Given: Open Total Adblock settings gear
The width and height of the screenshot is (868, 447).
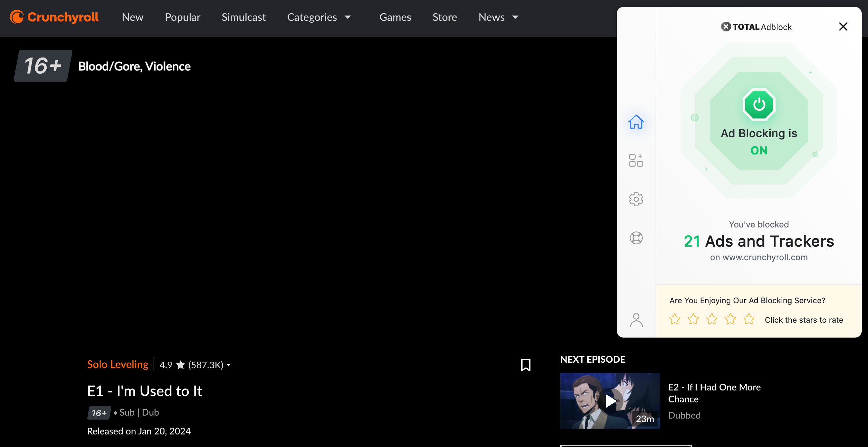Looking at the screenshot, I should click(x=636, y=199).
